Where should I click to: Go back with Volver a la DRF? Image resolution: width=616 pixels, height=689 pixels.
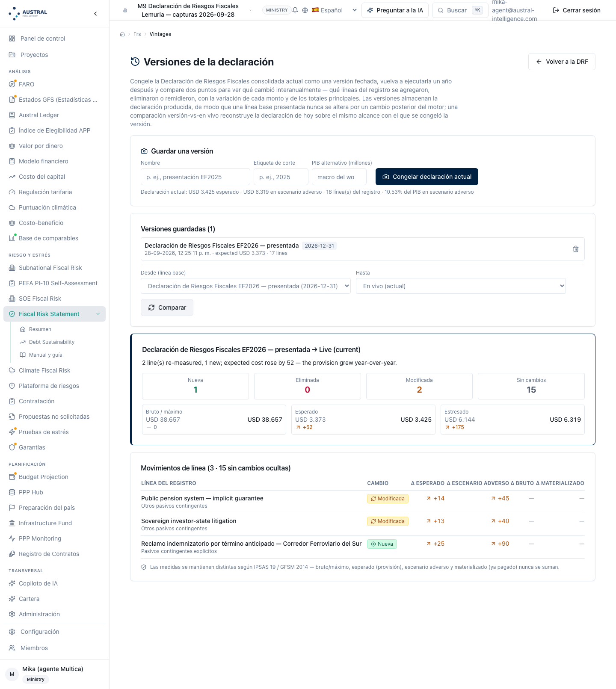(562, 62)
